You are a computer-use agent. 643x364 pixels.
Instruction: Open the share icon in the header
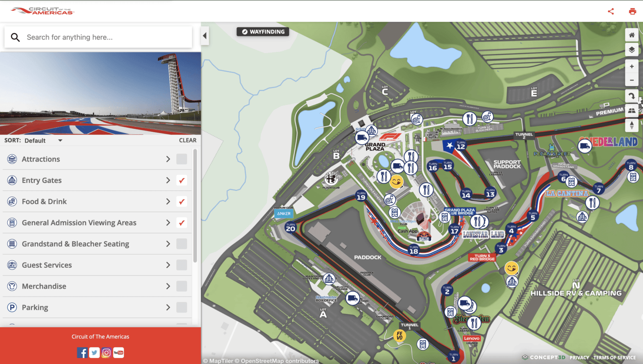(x=610, y=11)
